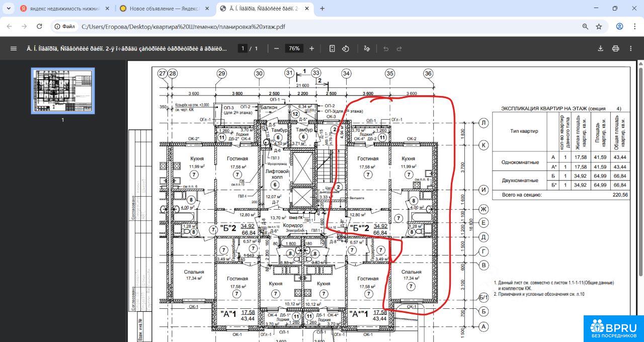Click axis marker 36 circle

[428, 73]
